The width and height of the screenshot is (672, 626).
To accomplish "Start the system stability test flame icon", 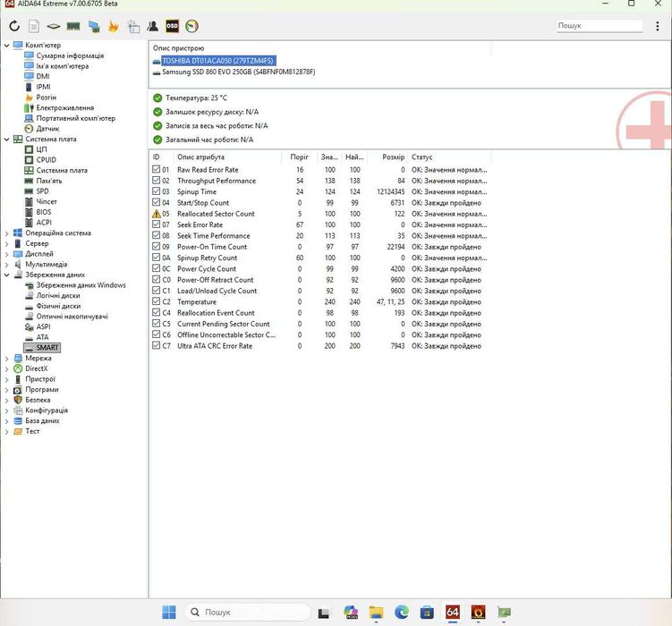I will coord(114,26).
